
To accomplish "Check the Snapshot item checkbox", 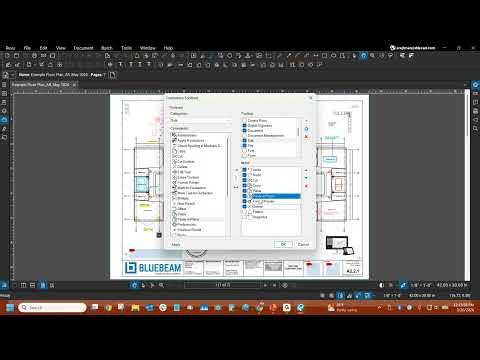I will tap(244, 217).
